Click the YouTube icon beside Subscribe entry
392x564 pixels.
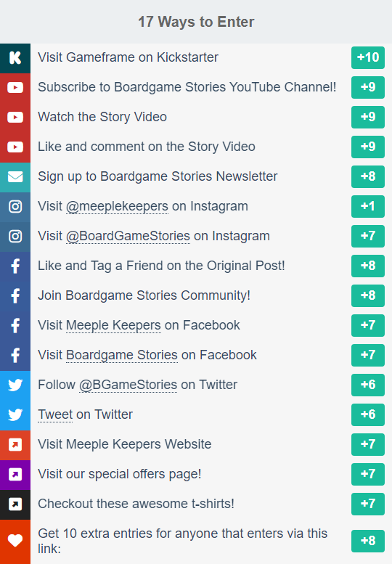pos(15,87)
